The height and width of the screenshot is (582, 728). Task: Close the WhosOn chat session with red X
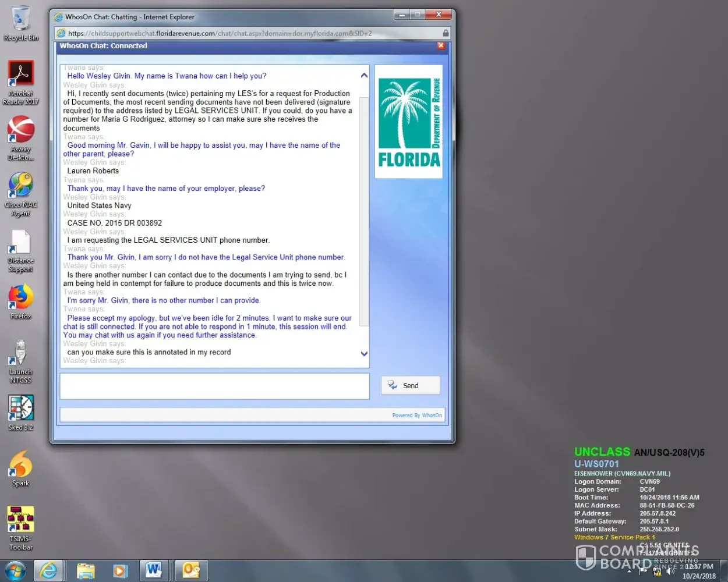tap(441, 45)
